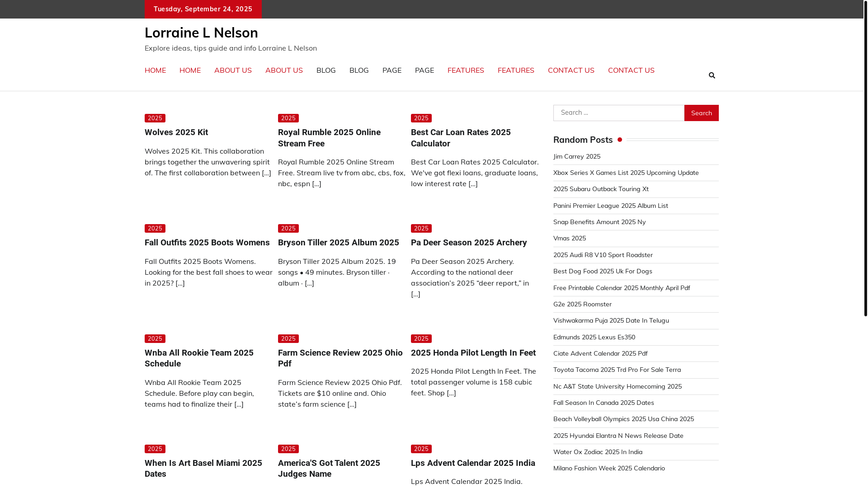Follow the read-more ellipsis in Wnba All Rookie excerpt
This screenshot has height=488, width=868.
pos(239,404)
